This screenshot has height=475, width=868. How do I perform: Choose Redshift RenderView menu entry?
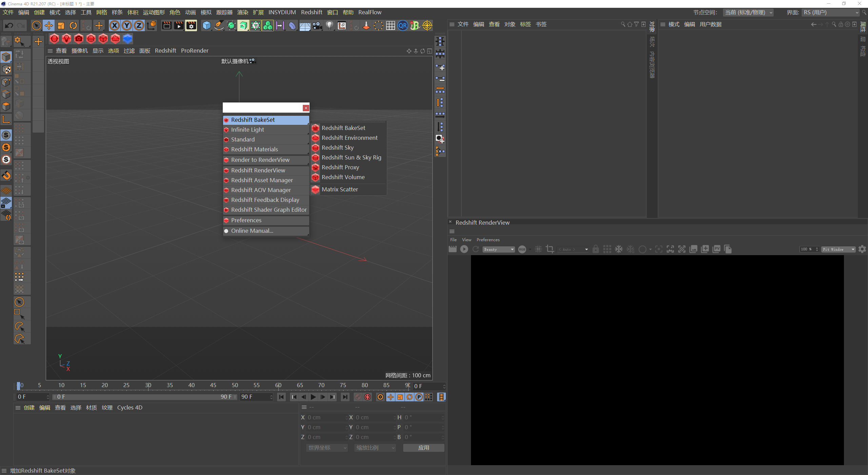click(258, 170)
